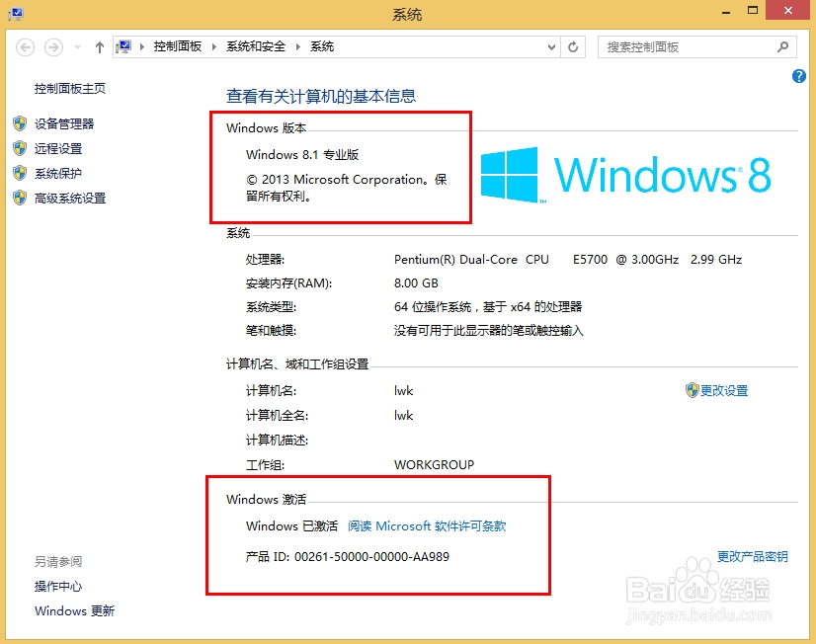Open 高级系统设置 link
The height and width of the screenshot is (644, 816).
[70, 199]
